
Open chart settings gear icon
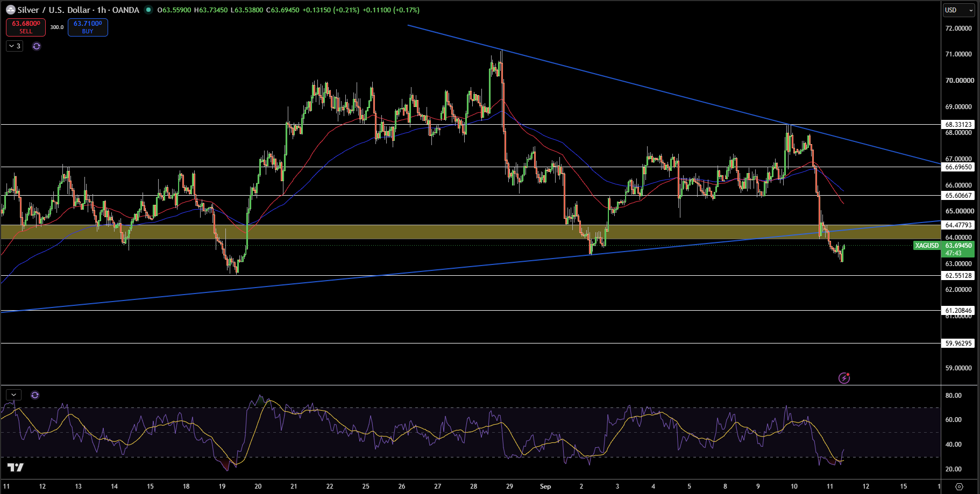(x=960, y=486)
